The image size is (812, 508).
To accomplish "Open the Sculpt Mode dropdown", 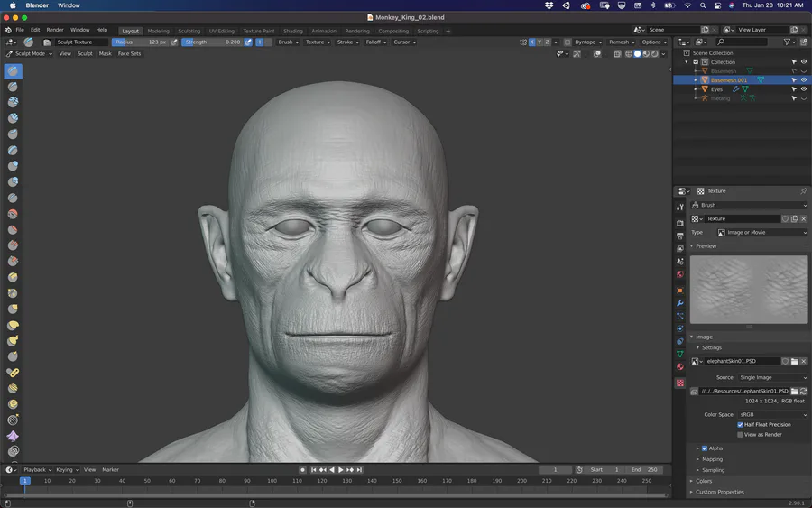I will (30, 54).
